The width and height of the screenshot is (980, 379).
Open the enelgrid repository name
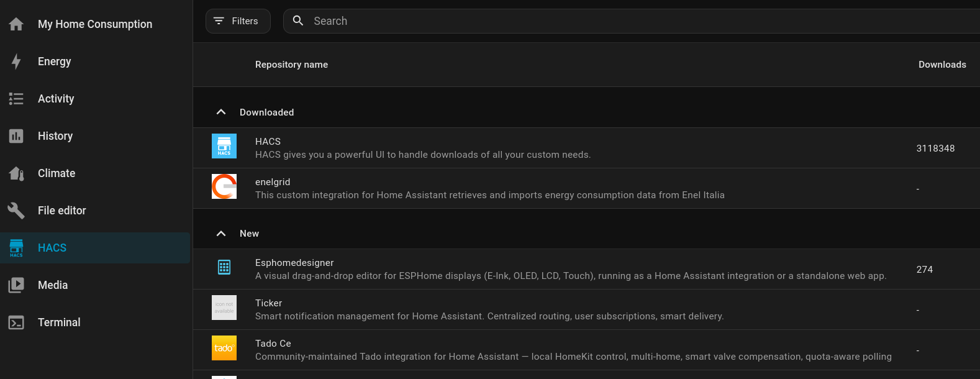(x=273, y=182)
